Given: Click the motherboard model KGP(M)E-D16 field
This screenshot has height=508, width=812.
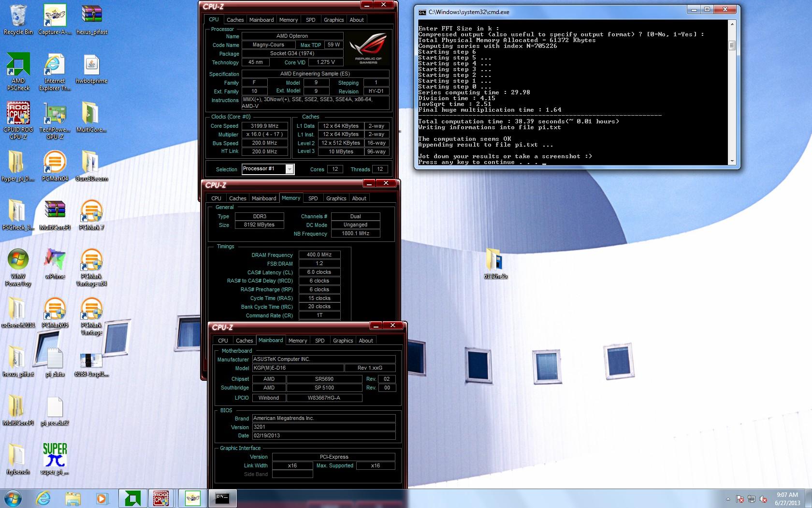Looking at the screenshot, I should (298, 368).
